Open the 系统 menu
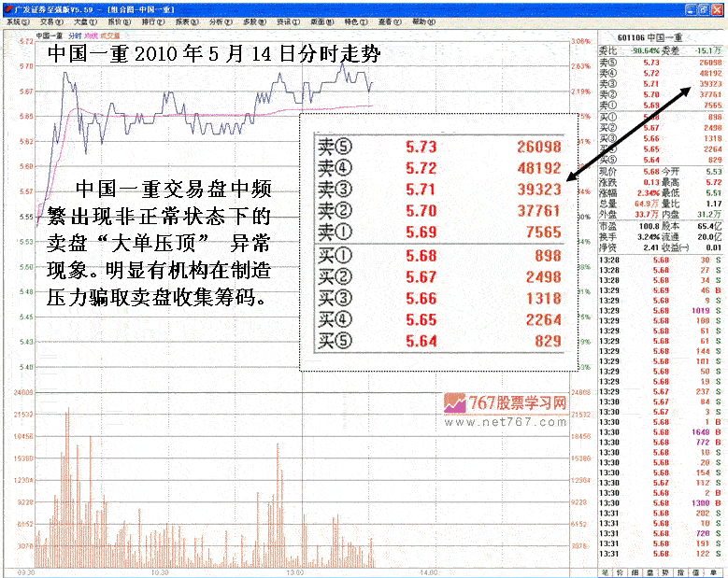The image size is (728, 578). tap(17, 21)
